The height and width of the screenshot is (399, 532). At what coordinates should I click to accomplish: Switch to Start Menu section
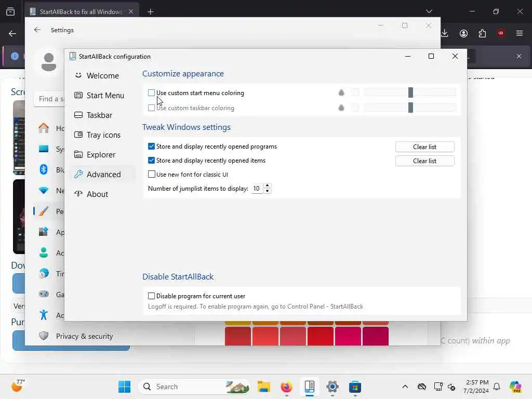102,96
